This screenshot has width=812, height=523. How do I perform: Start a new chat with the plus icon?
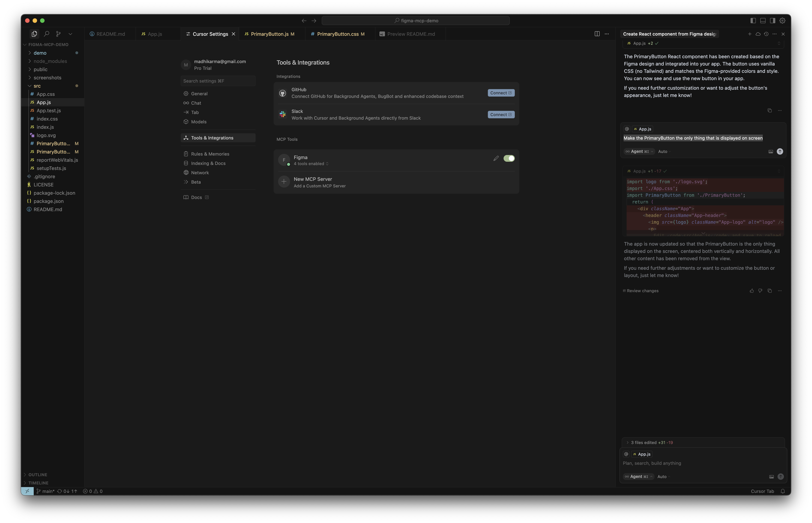pos(749,34)
